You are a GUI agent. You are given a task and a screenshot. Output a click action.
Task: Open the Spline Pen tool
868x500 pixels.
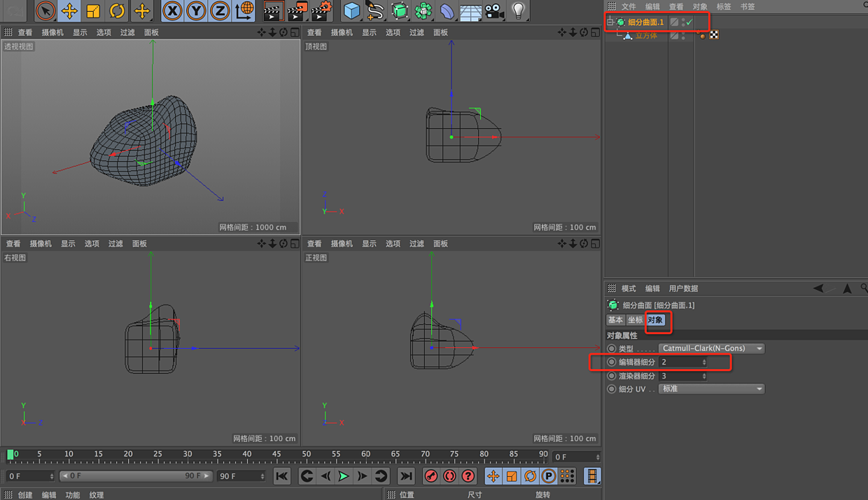coord(376,11)
